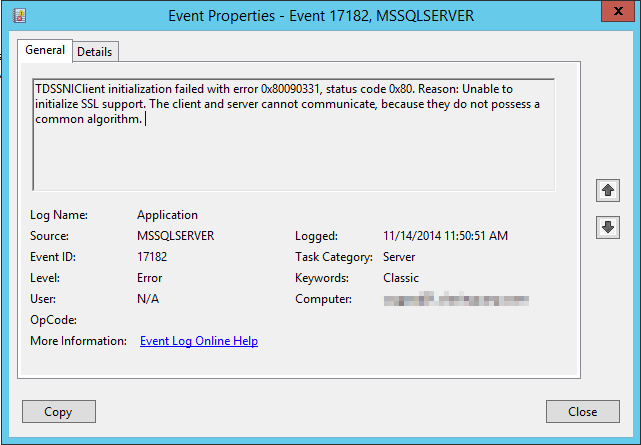
Task: Open the Event Log Online Help link
Action: [199, 341]
